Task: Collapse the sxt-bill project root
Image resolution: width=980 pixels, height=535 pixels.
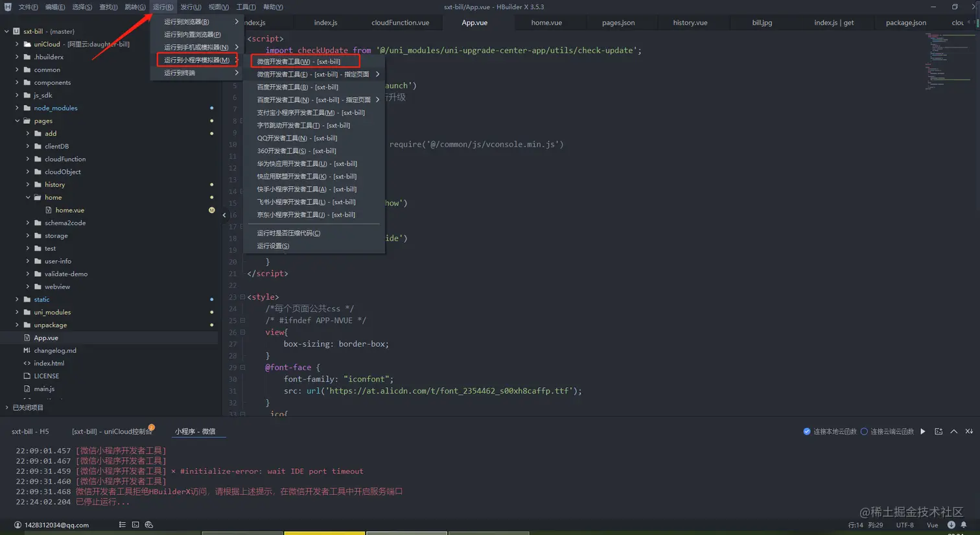Action: (7, 31)
